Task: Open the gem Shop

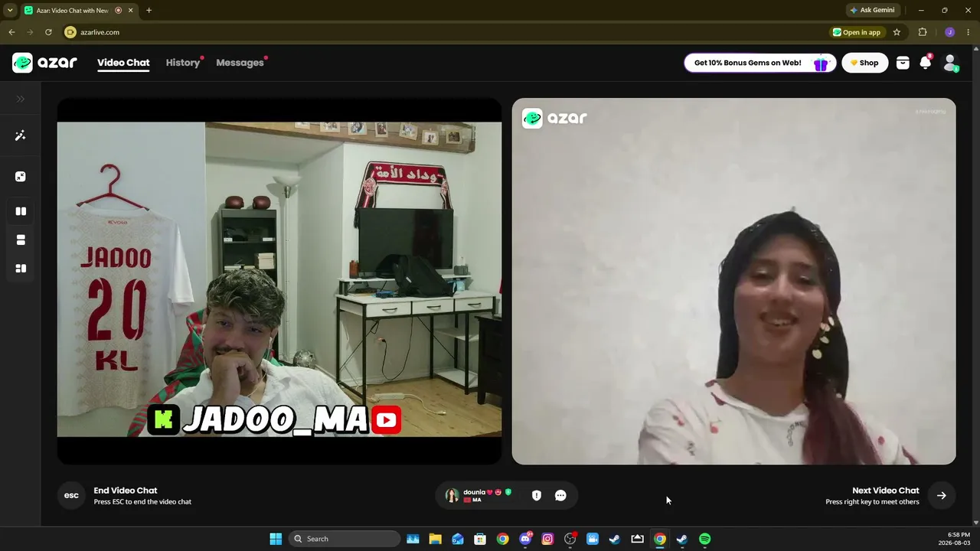Action: [865, 63]
